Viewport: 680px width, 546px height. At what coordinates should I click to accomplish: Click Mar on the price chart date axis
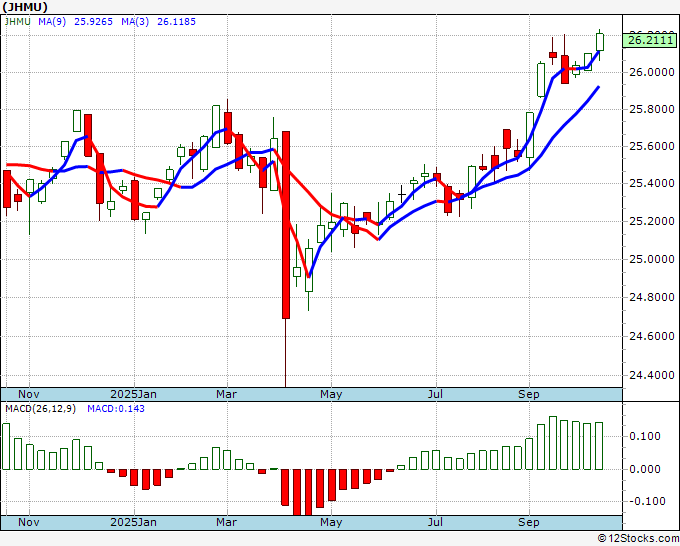[x=226, y=394]
